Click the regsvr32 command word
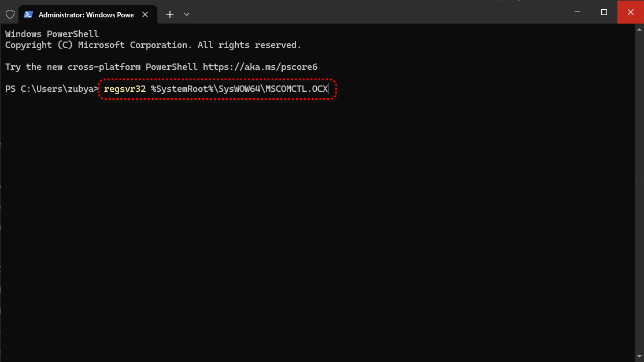 [124, 89]
